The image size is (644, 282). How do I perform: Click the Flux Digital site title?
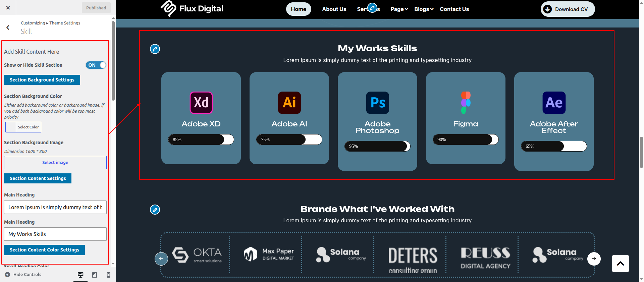click(x=201, y=9)
